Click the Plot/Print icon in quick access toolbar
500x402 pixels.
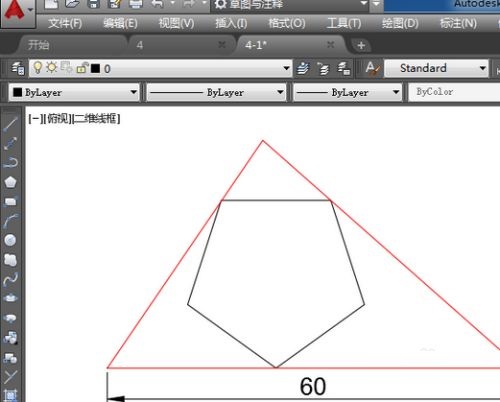(x=136, y=4)
